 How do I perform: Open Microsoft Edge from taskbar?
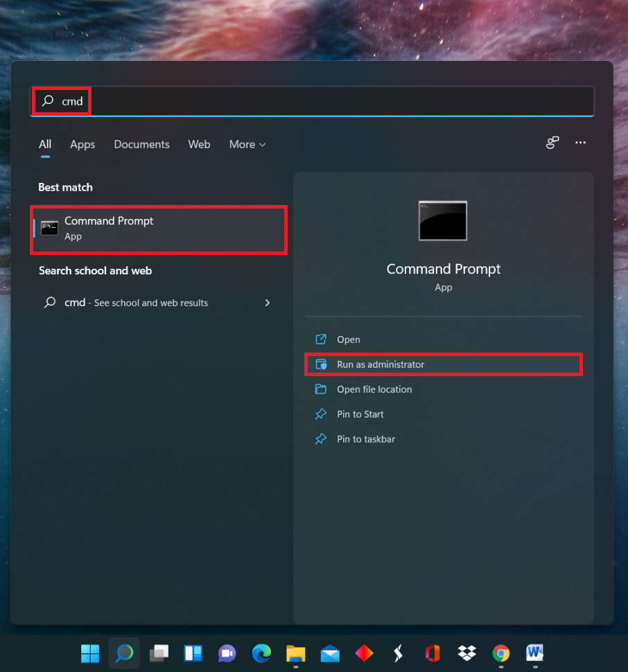pyautogui.click(x=261, y=653)
